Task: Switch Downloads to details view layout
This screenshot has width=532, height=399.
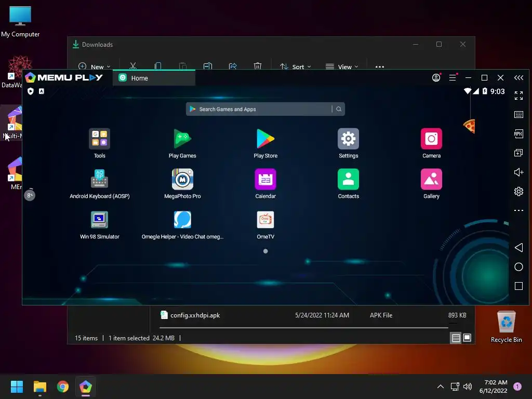Action: pos(456,338)
